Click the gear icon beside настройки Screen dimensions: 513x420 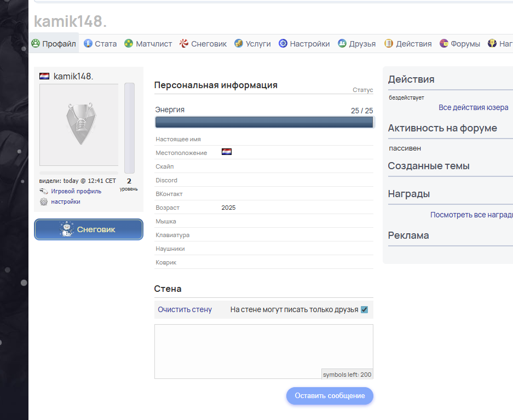[x=43, y=202]
